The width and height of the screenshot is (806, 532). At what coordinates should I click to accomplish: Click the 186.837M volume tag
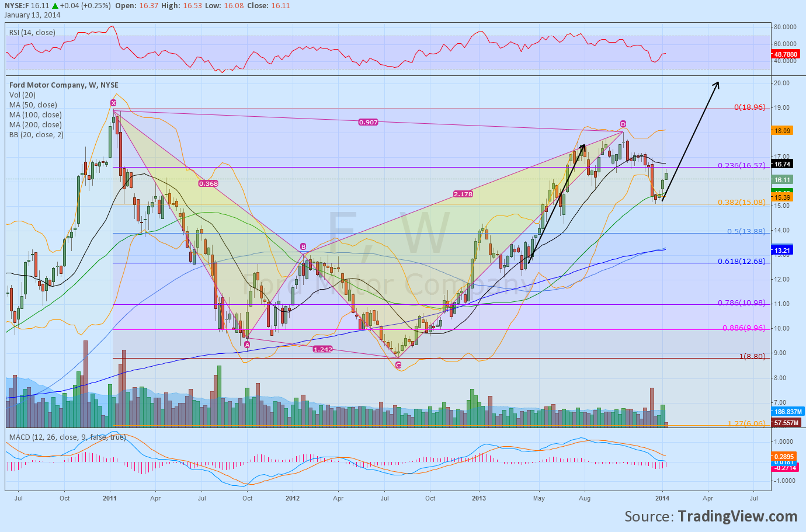point(788,412)
